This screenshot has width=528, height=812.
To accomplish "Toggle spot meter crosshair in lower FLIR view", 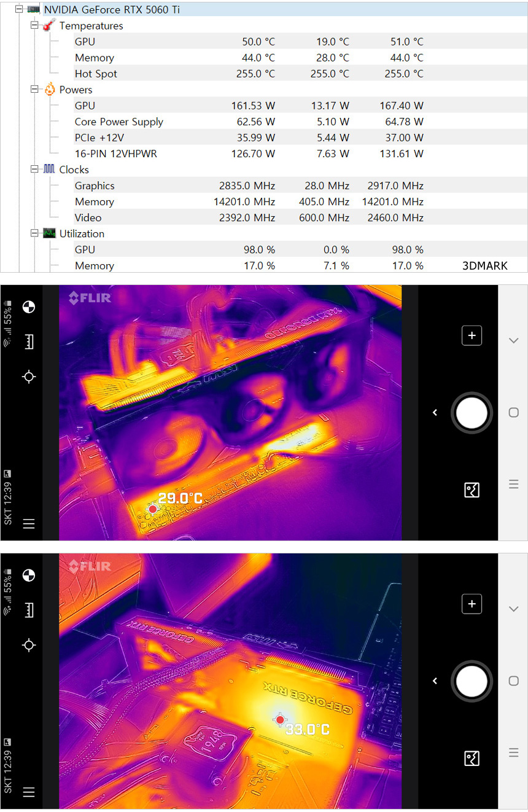I will pos(29,645).
